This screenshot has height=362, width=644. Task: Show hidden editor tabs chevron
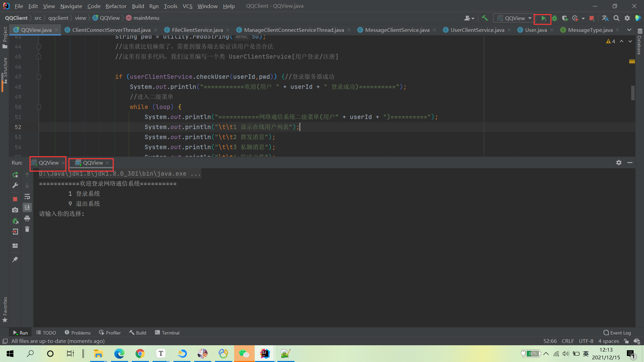(x=629, y=30)
